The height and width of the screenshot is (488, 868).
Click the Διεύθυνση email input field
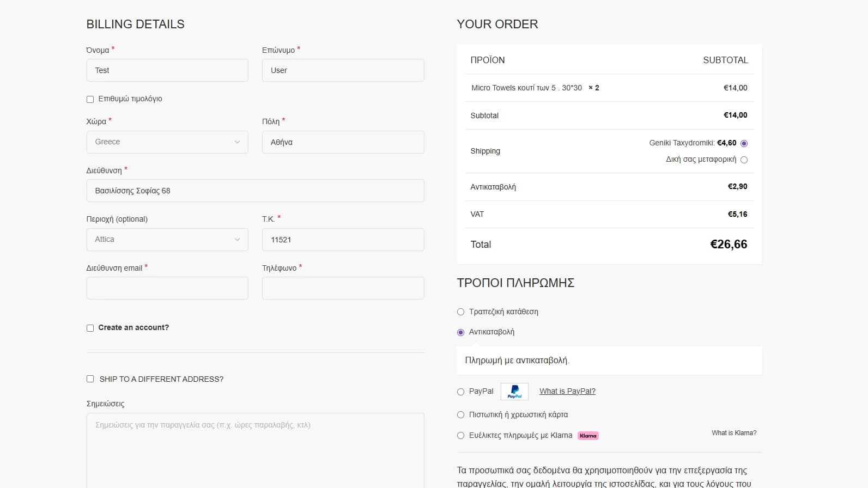[167, 288]
